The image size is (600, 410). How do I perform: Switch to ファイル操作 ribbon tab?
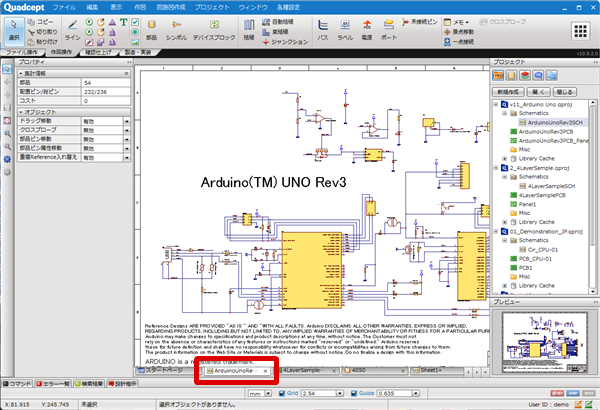22,52
